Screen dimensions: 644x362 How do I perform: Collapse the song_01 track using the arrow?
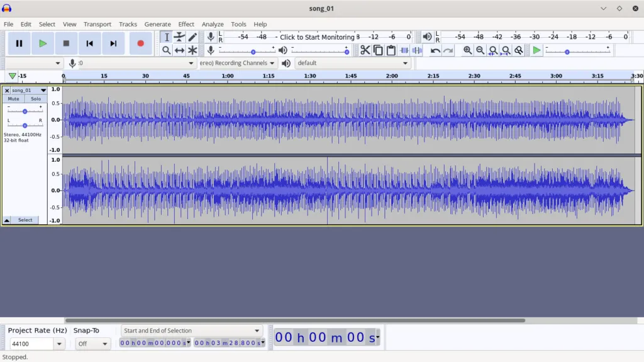coord(7,220)
